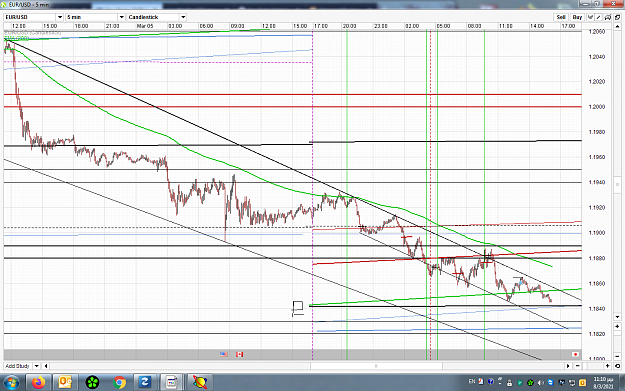Click the 1.1960 price axis label
The width and height of the screenshot is (625, 391).
(x=596, y=157)
